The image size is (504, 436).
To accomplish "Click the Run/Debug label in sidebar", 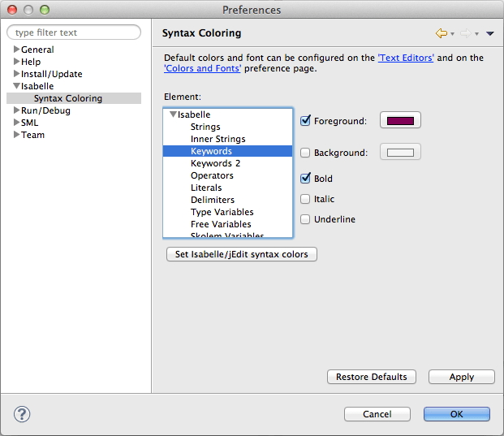I will tap(45, 110).
